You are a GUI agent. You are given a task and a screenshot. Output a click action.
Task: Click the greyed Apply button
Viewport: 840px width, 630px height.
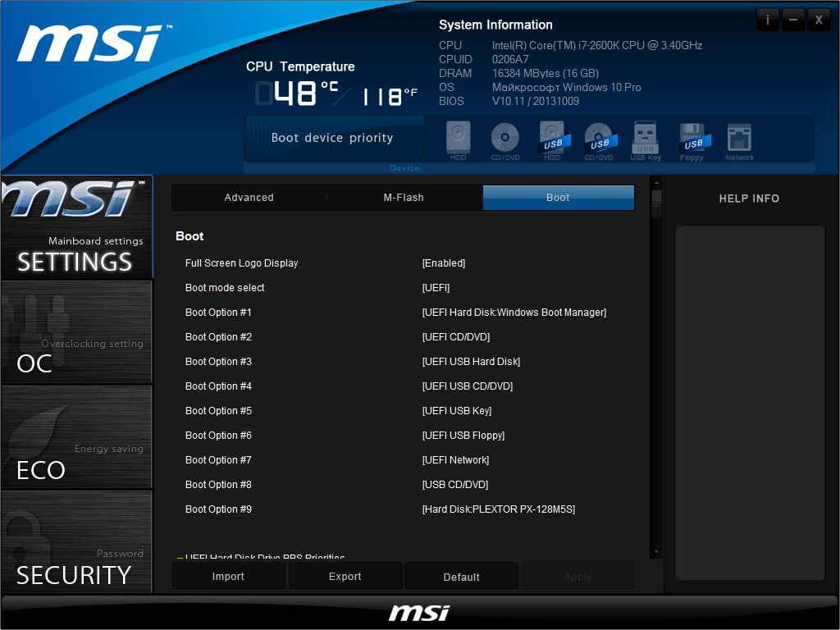578,577
